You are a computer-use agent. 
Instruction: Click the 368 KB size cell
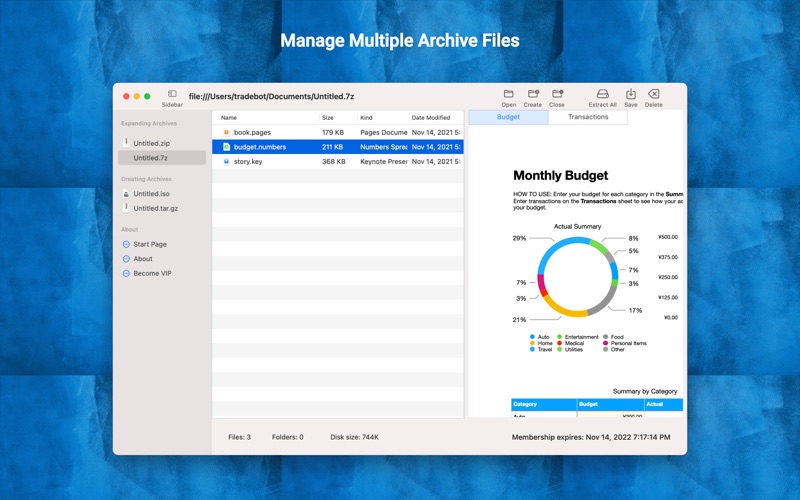click(334, 161)
